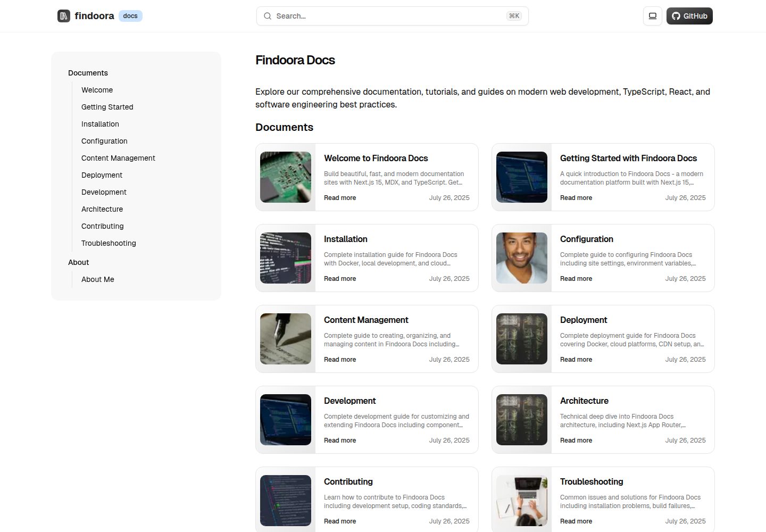Open the Contributing card title
The height and width of the screenshot is (532, 766).
pyautogui.click(x=348, y=481)
